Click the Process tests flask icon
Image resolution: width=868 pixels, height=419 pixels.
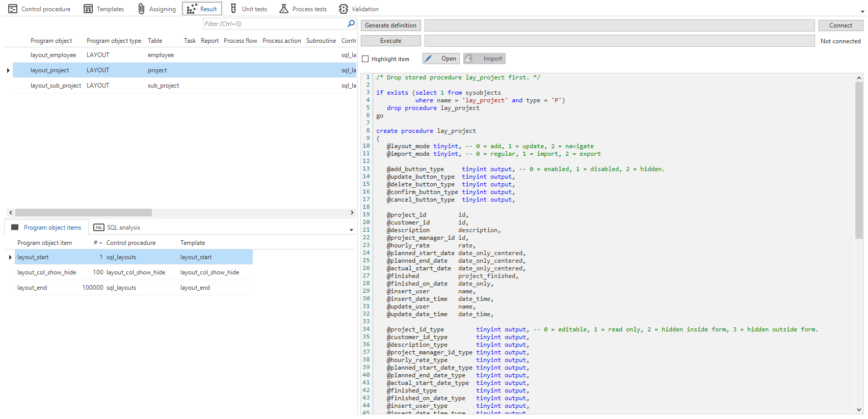point(284,9)
